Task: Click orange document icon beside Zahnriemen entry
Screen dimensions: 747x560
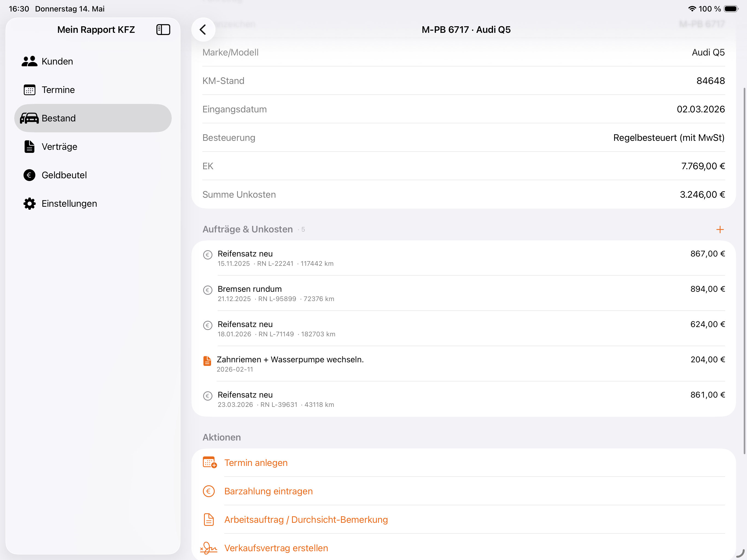Action: coord(207,361)
